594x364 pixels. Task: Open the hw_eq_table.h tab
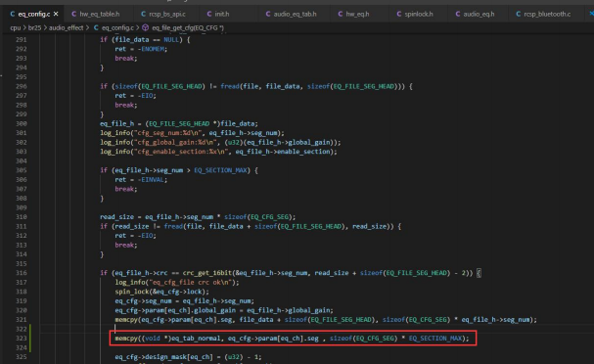(x=99, y=14)
